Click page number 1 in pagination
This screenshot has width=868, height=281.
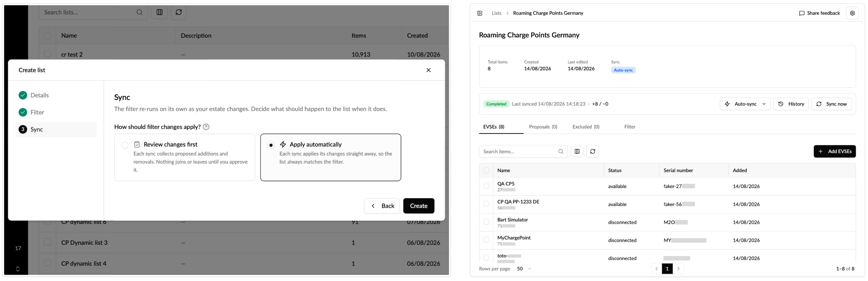point(667,269)
